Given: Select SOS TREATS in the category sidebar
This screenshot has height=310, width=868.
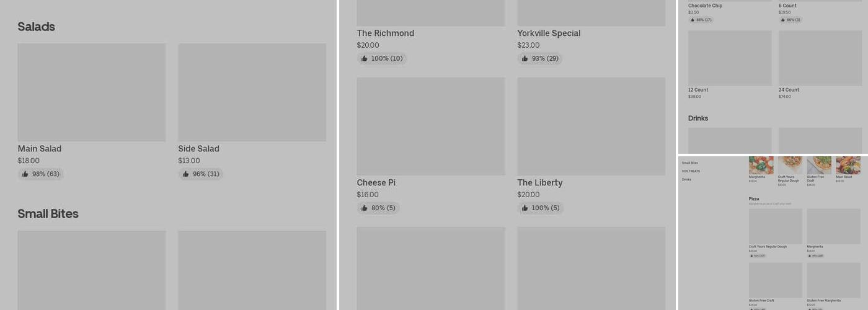Looking at the screenshot, I should [x=691, y=171].
